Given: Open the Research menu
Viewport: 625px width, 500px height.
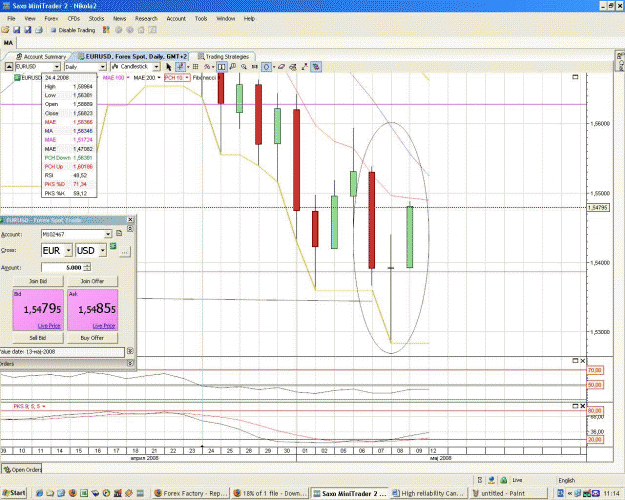Looking at the screenshot, I should tap(146, 18).
